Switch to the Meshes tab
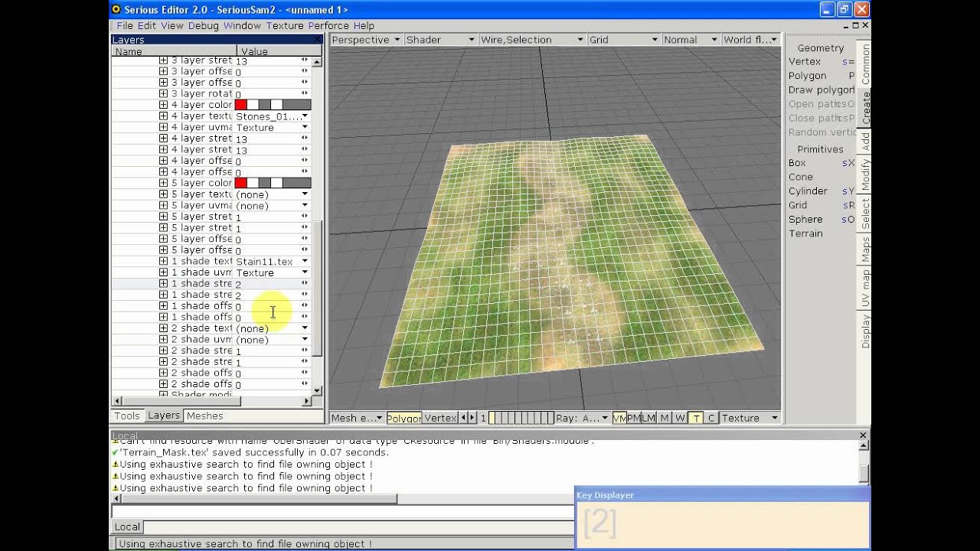This screenshot has height=551, width=980. (204, 416)
